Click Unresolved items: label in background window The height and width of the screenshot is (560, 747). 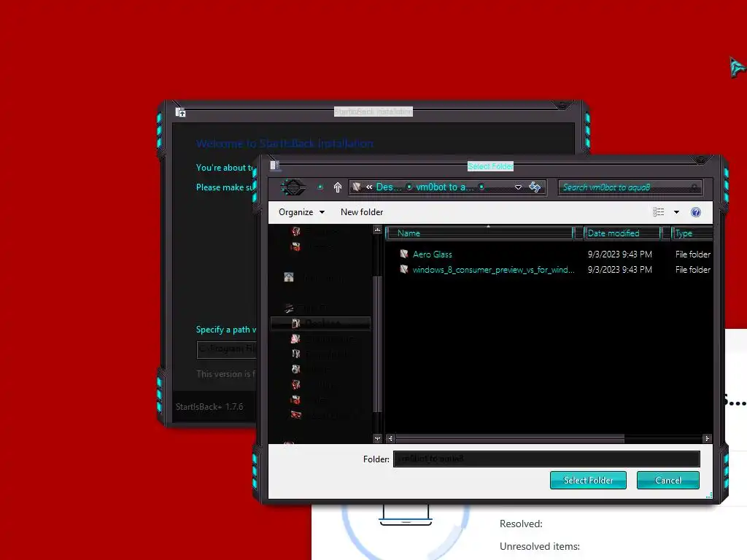540,547
